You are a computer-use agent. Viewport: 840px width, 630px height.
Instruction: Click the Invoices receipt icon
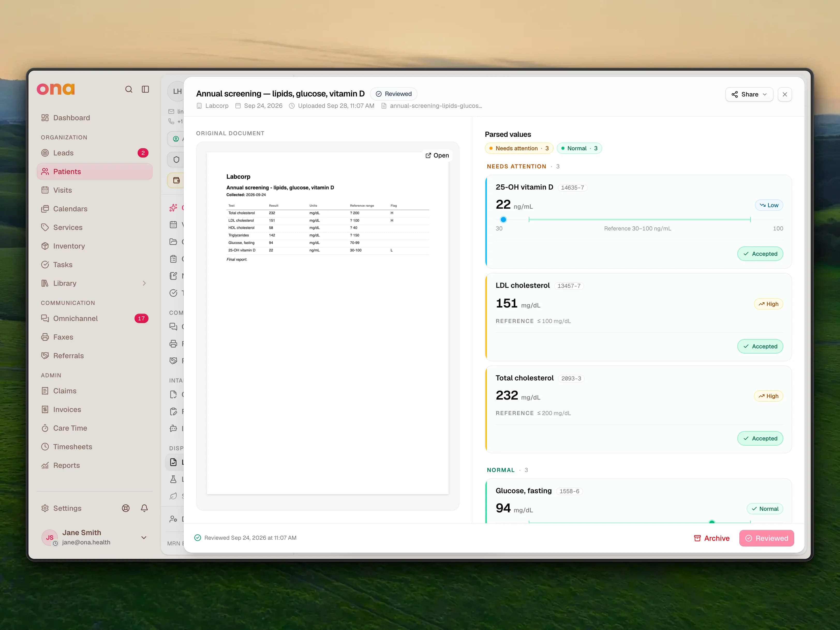45,409
